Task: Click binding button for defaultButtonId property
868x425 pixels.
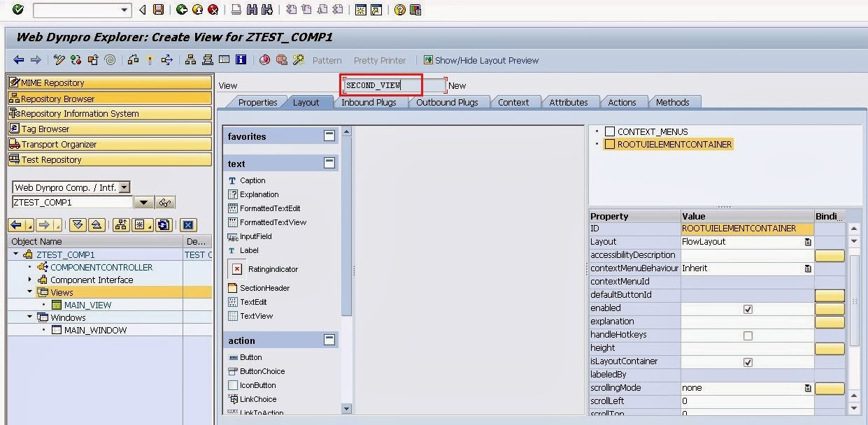Action: pyautogui.click(x=830, y=296)
